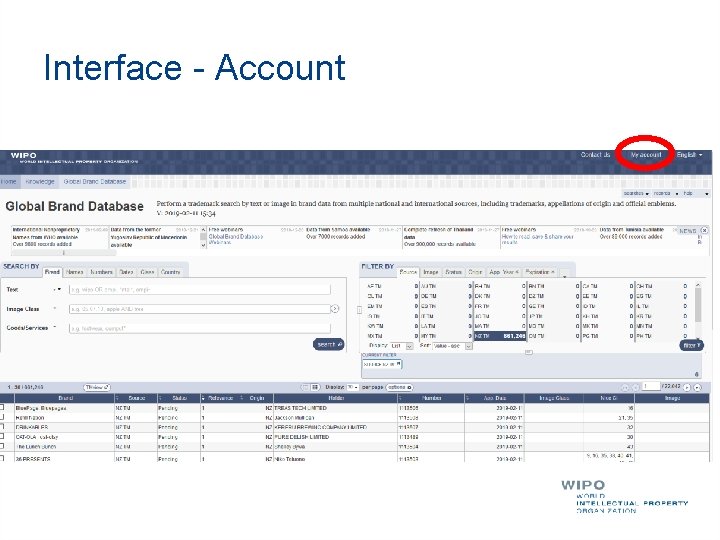The height and width of the screenshot is (540, 720).
Task: Open the Display per page dropdown
Action: [352, 388]
